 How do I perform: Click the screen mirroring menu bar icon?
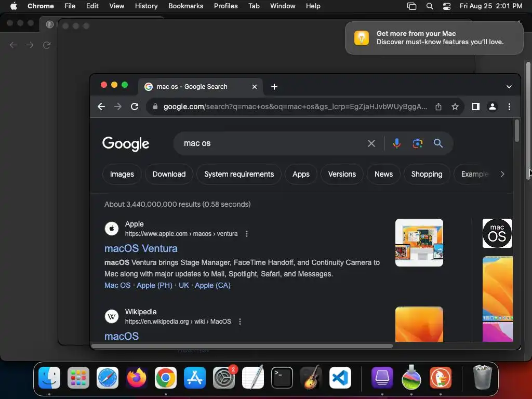click(411, 6)
